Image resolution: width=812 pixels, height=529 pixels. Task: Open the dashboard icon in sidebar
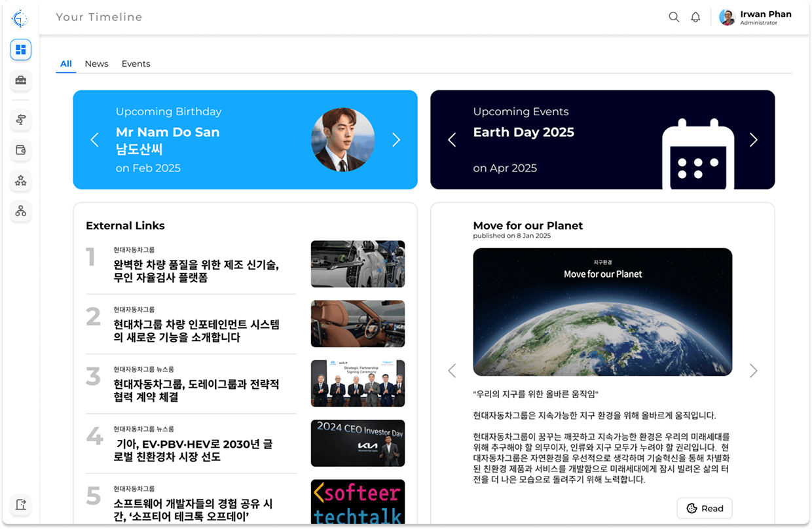(21, 50)
